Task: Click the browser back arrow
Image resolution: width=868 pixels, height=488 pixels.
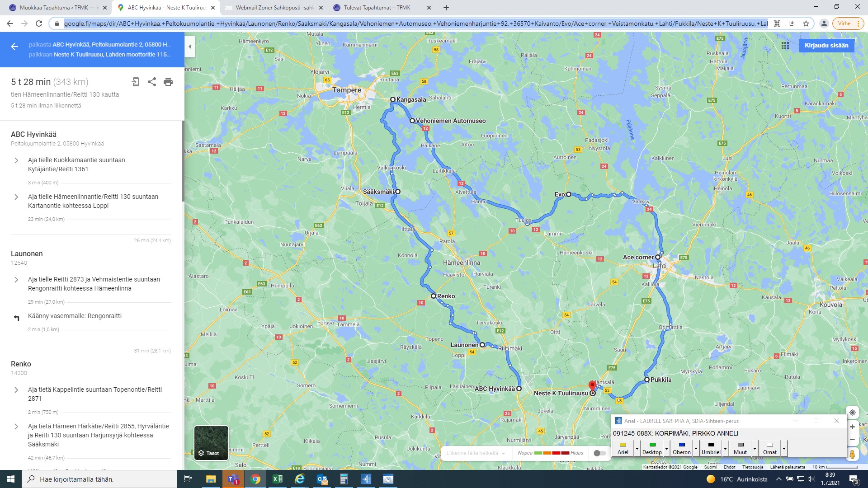Action: pos(10,23)
